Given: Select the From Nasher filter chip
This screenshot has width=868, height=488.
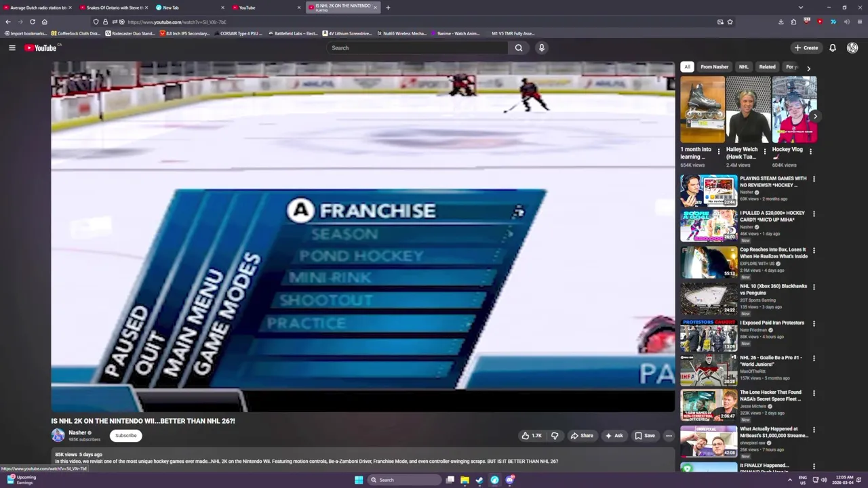Looking at the screenshot, I should [x=714, y=67].
